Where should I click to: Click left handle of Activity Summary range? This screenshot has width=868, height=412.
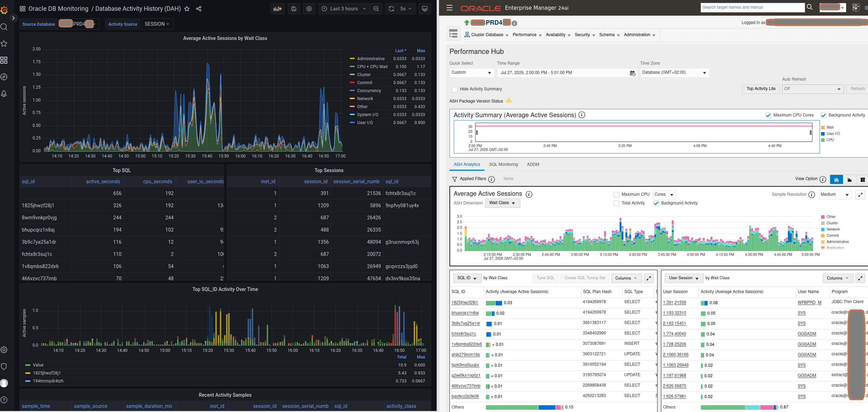coord(477,132)
